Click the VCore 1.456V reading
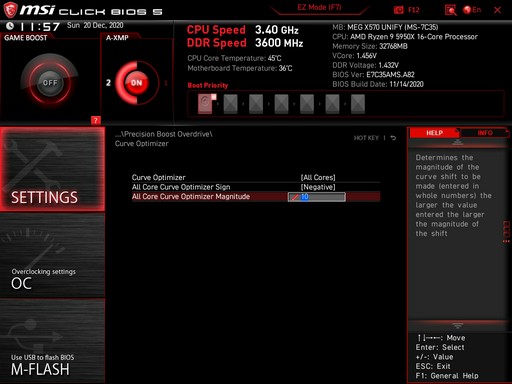 [x=354, y=56]
